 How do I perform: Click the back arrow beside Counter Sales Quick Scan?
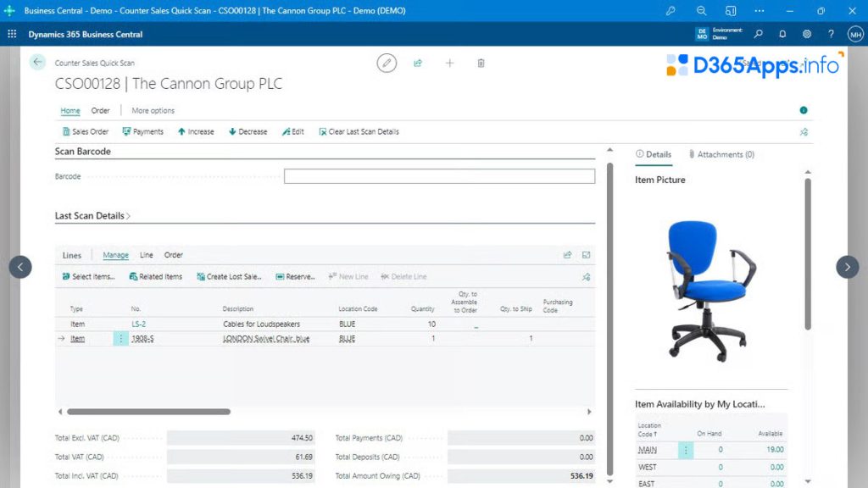tap(37, 62)
